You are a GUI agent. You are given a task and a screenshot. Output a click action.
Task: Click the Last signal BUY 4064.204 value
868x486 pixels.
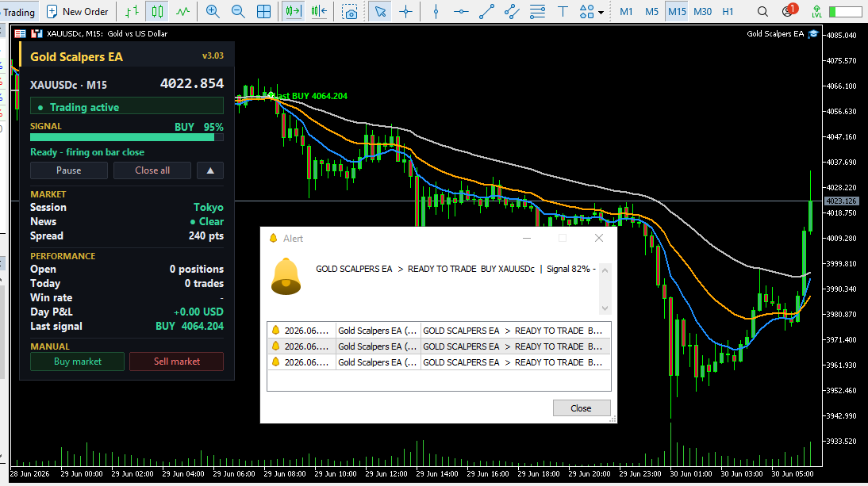[190, 326]
